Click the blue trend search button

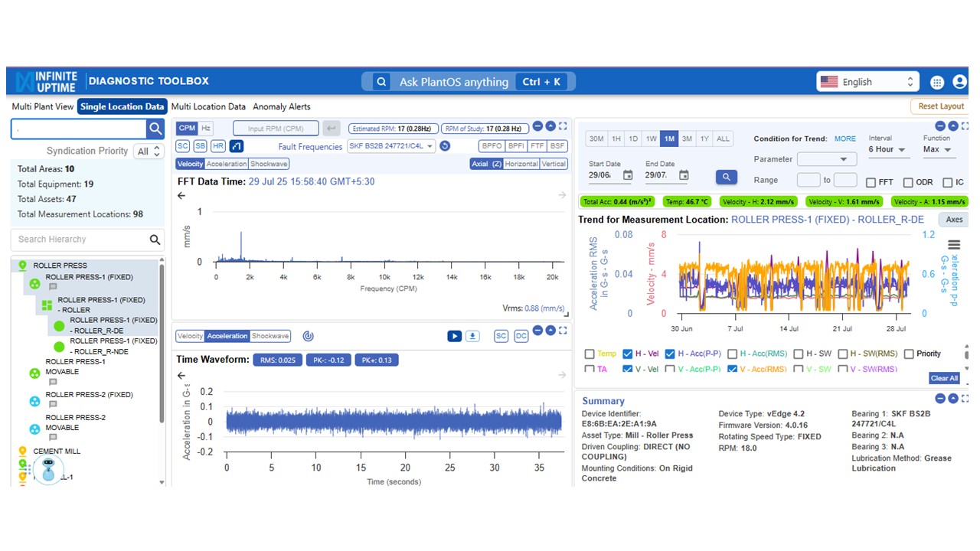tap(726, 178)
